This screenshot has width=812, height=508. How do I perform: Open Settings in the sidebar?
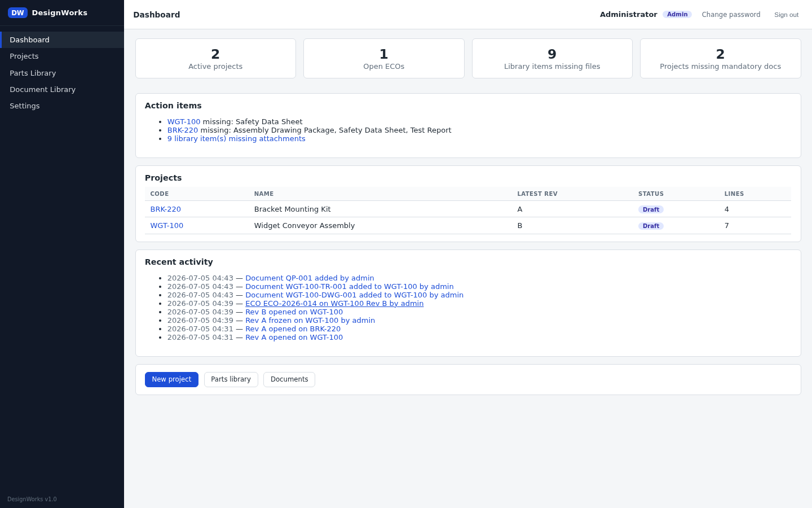click(x=62, y=106)
